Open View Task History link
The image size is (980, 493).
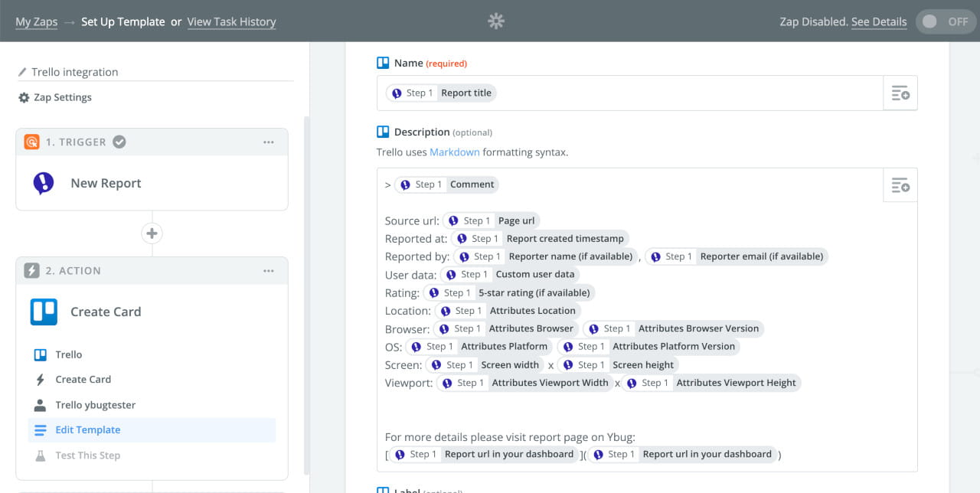tap(232, 21)
